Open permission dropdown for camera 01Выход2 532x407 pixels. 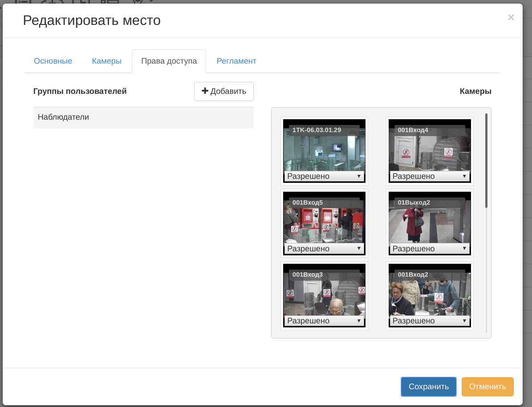[x=430, y=249]
